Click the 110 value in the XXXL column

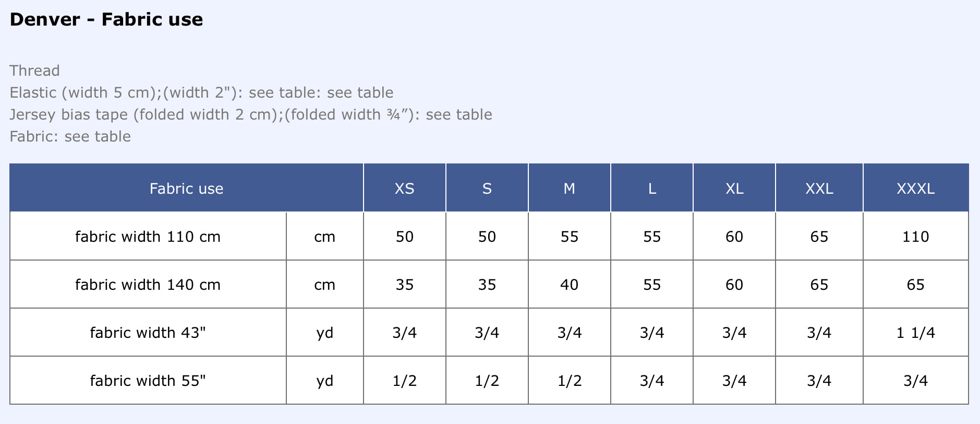[x=915, y=237]
